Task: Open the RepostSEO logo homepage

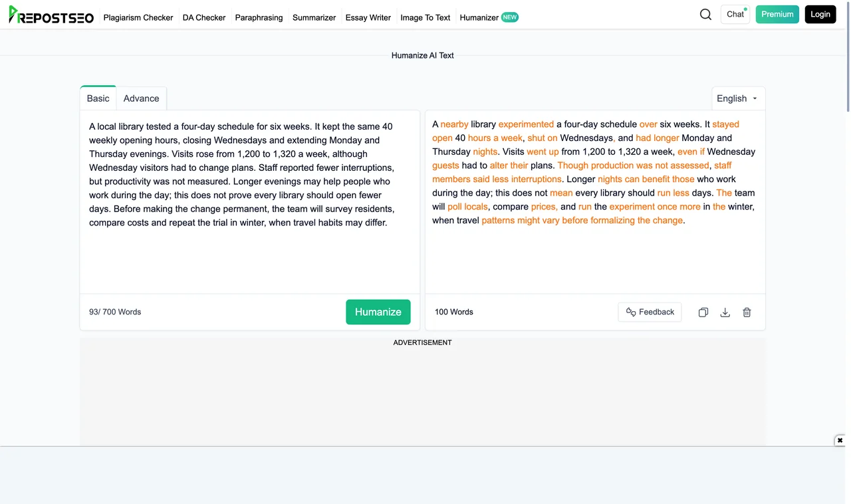Action: tap(51, 15)
